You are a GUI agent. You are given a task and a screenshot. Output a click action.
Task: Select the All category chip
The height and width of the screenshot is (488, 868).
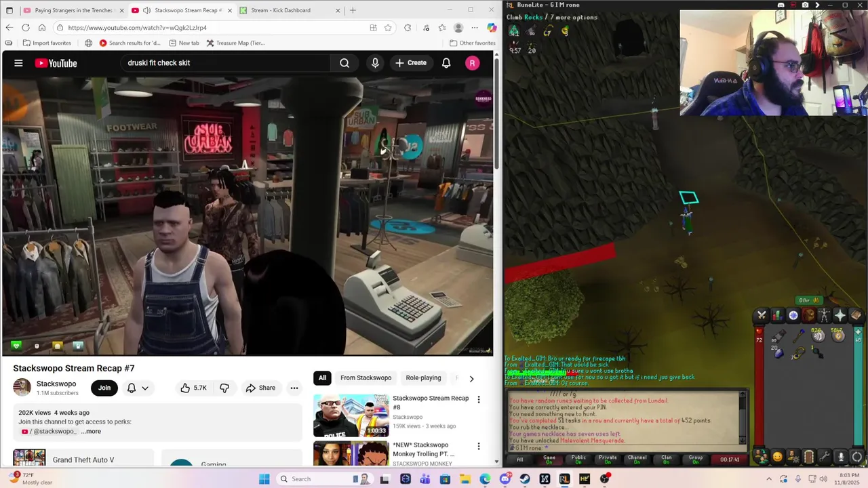click(322, 378)
